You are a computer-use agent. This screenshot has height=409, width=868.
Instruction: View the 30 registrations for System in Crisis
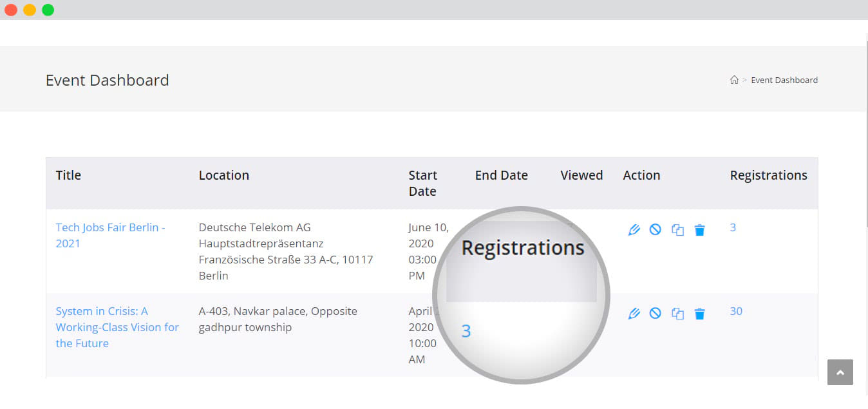[735, 311]
